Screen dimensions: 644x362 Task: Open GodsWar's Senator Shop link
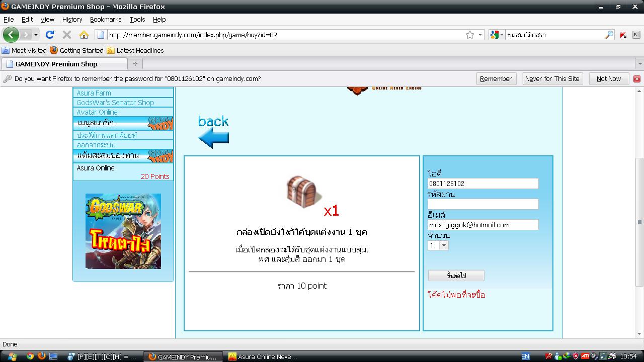(115, 103)
